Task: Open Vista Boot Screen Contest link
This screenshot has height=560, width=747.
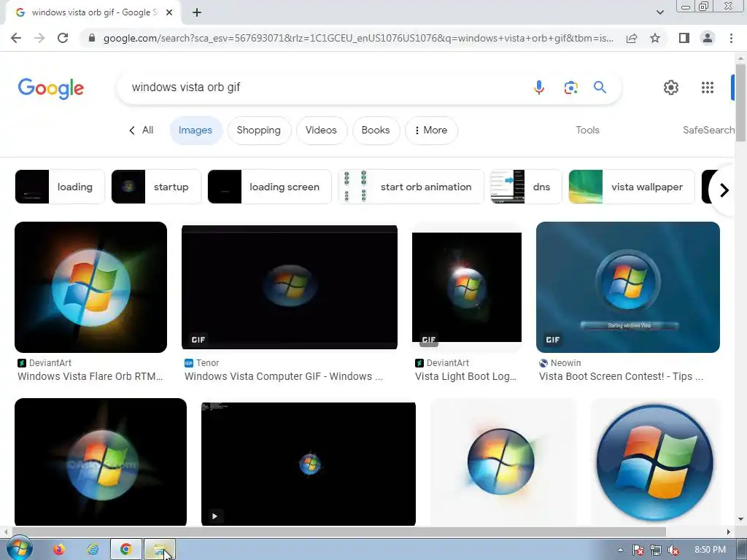Action: [x=621, y=376]
